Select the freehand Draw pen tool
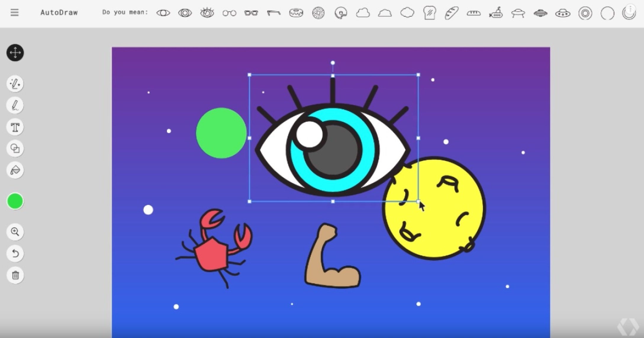The image size is (644, 338). point(15,106)
